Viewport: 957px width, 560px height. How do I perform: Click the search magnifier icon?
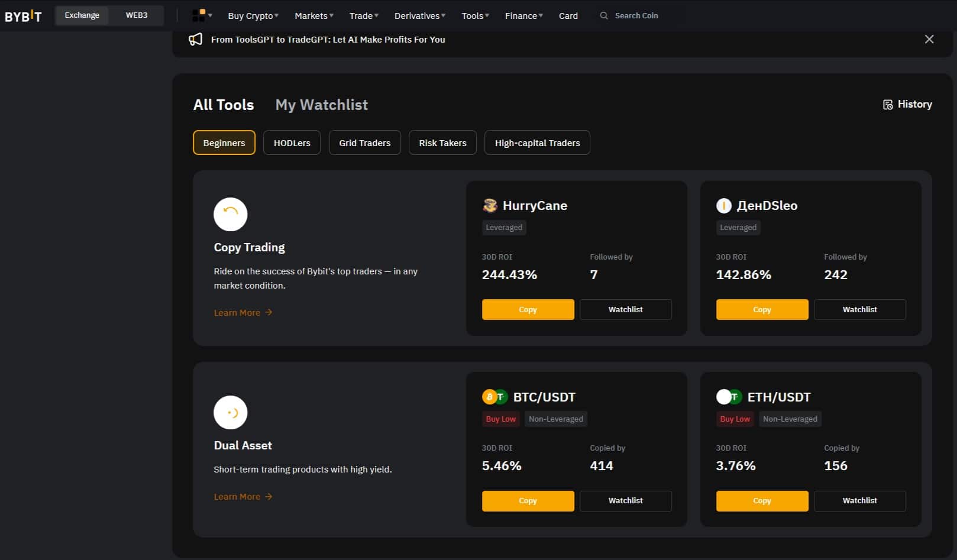click(x=604, y=15)
